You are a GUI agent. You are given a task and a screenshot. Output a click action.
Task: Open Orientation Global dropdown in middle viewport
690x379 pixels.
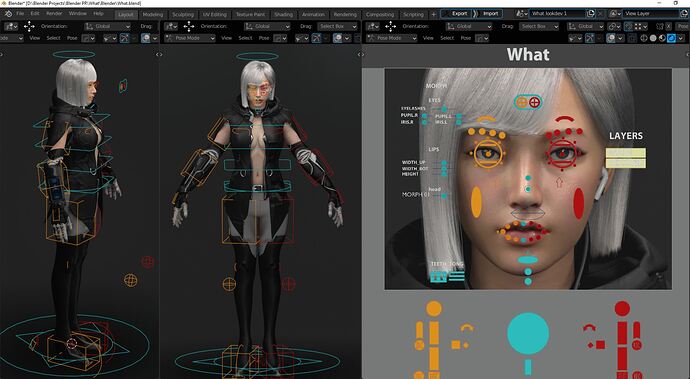click(267, 26)
